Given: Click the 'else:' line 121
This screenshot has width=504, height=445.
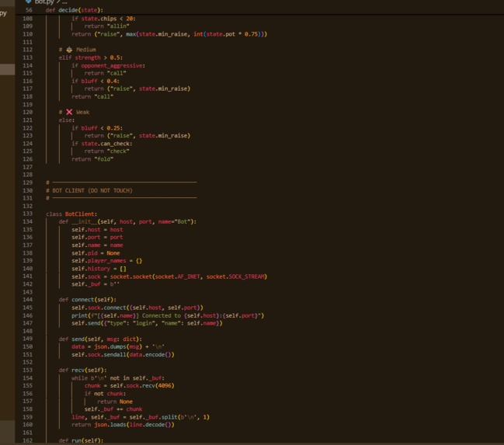Looking at the screenshot, I should (x=67, y=120).
